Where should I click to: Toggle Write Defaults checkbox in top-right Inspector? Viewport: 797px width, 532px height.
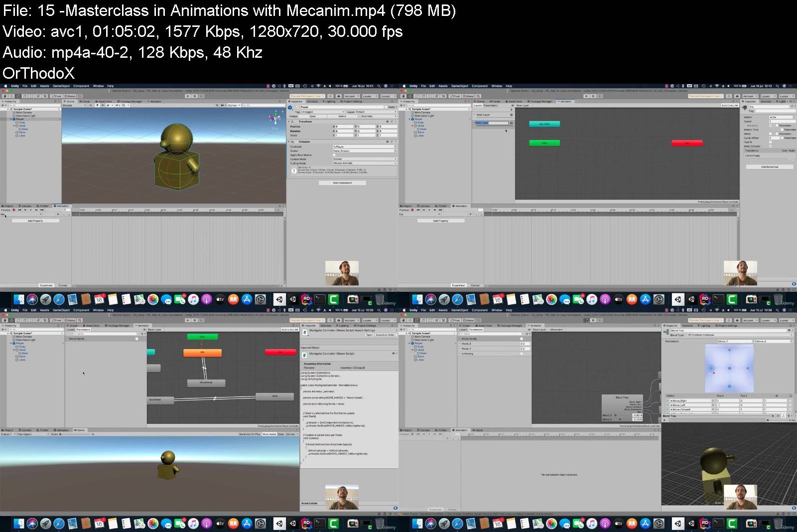point(770,146)
